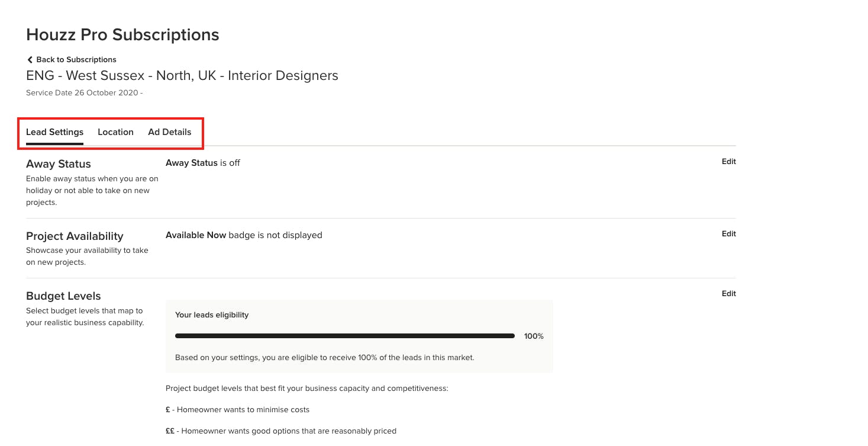Open the Ad Details tab
The image size is (868, 446).
[169, 132]
